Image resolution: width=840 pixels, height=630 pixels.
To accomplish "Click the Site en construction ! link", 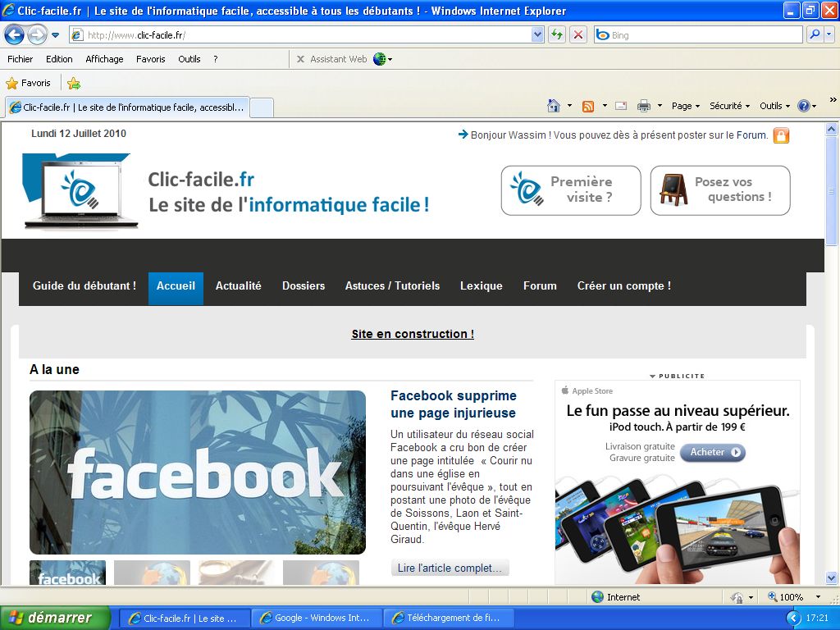I will point(413,334).
